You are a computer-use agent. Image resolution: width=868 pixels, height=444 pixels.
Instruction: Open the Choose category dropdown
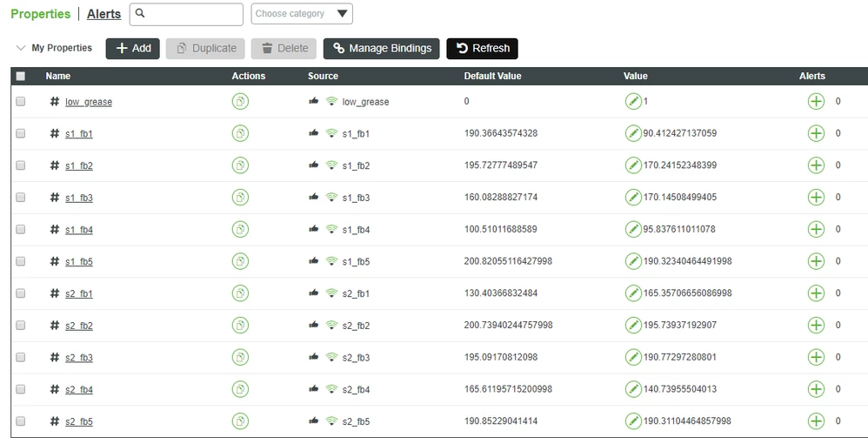click(302, 14)
